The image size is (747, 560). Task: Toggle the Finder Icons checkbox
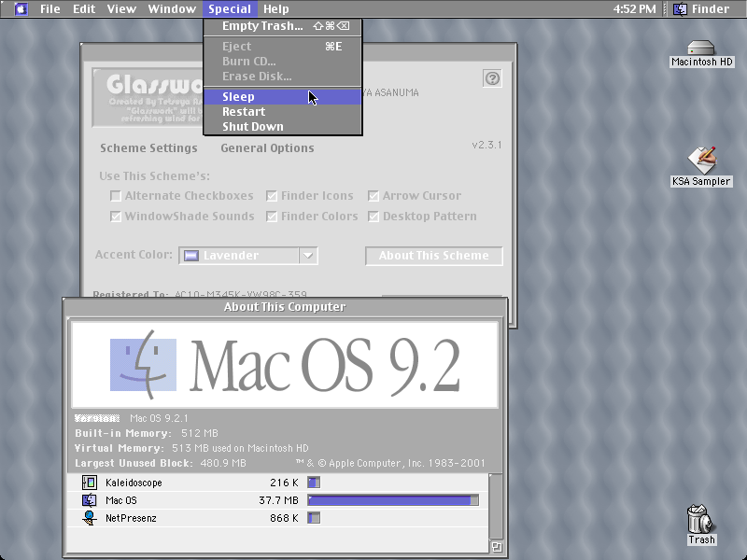(272, 196)
